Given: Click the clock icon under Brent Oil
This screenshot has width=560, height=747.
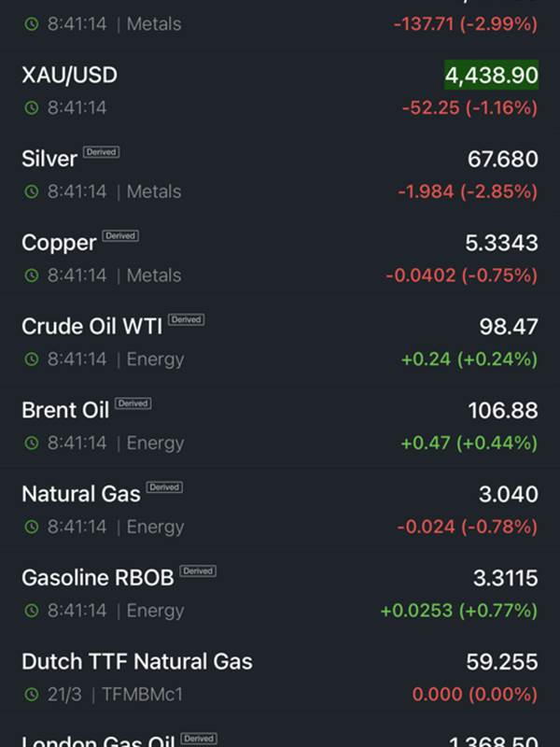Looking at the screenshot, I should pyautogui.click(x=31, y=444).
